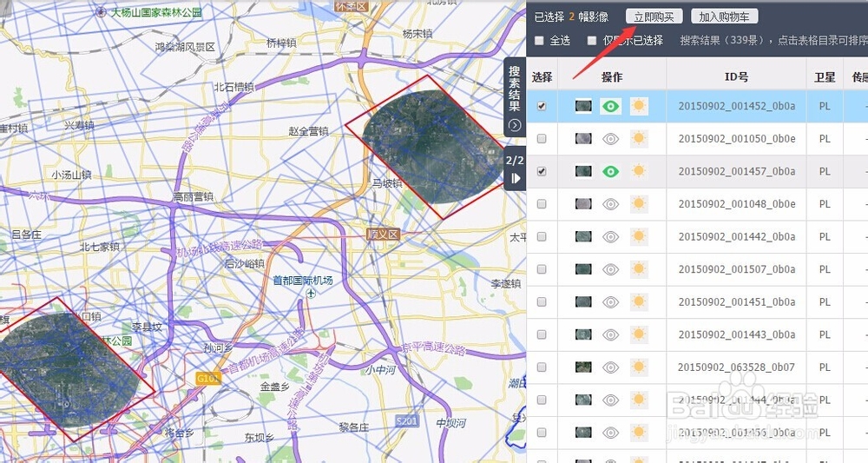Select ID text 20150902_001452_0b0a
This screenshot has width=868, height=463.
737,106
